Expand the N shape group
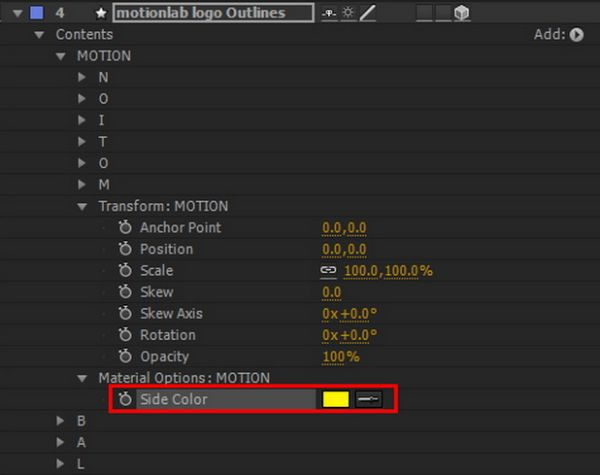This screenshot has width=600, height=475. pos(82,77)
